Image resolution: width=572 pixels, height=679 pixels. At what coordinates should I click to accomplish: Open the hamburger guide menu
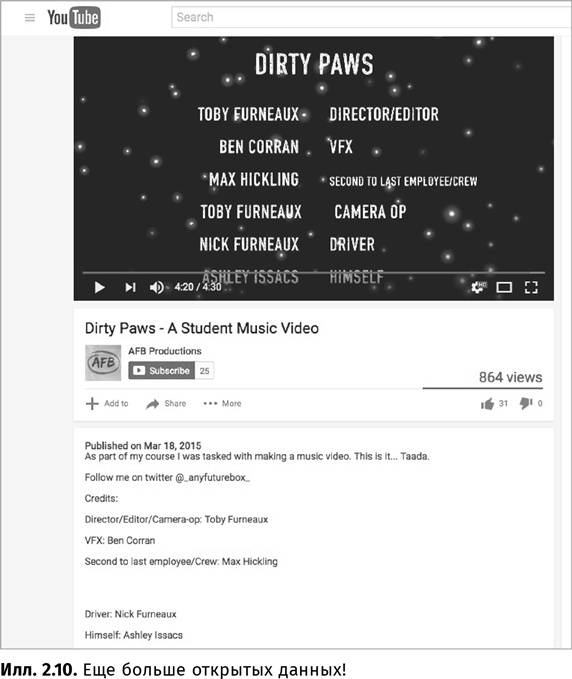point(30,18)
